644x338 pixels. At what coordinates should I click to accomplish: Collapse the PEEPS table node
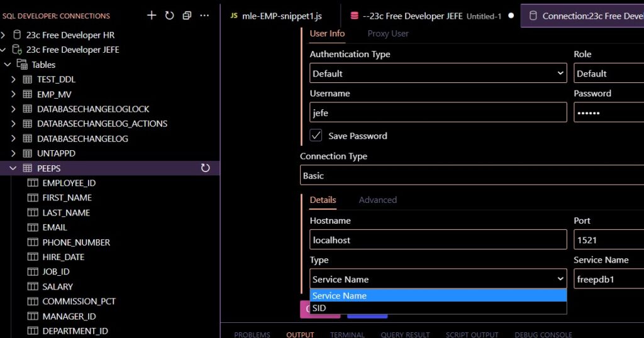[13, 168]
